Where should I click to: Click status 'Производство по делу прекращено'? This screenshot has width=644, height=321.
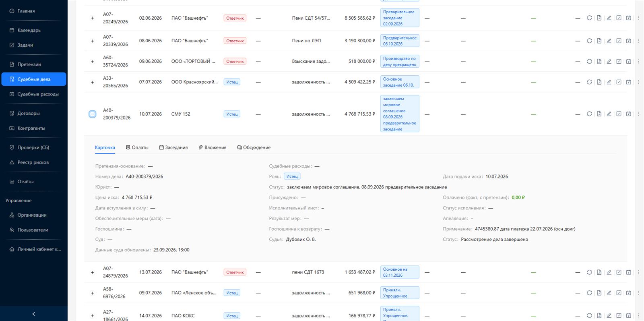tap(400, 62)
